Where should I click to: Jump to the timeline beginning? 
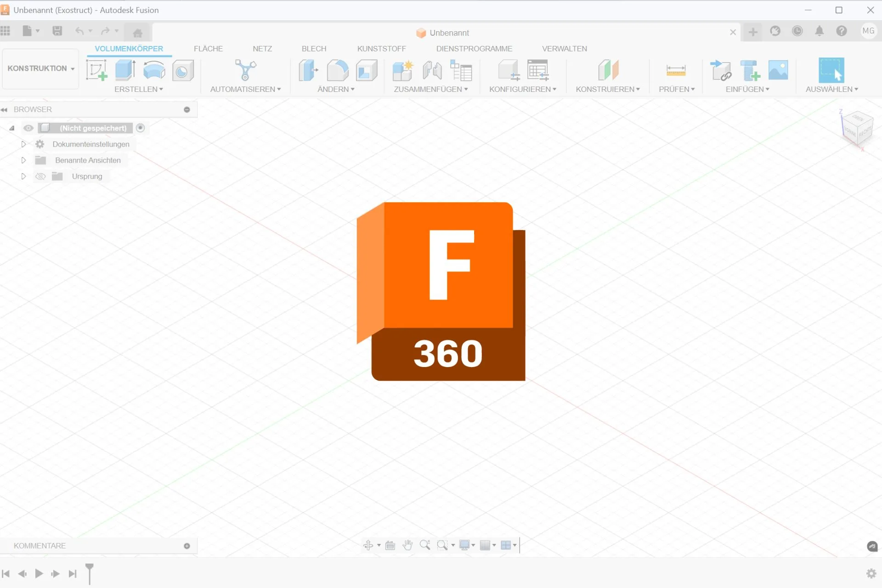(x=6, y=574)
